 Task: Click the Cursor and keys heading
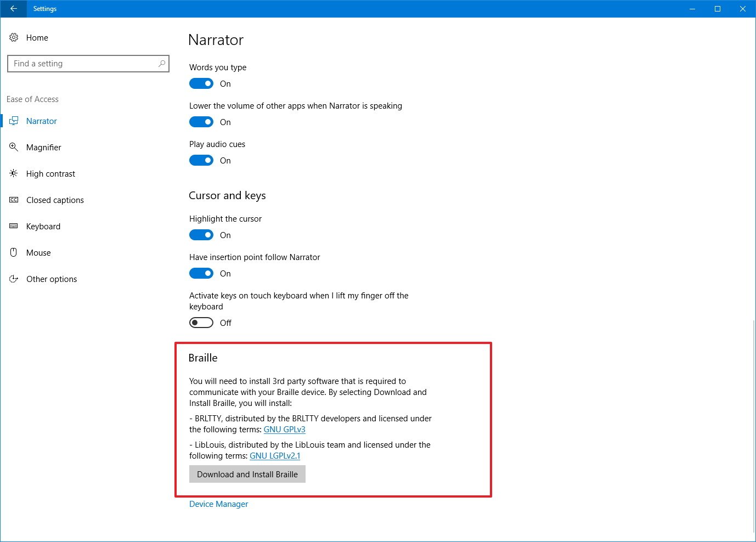pos(227,196)
